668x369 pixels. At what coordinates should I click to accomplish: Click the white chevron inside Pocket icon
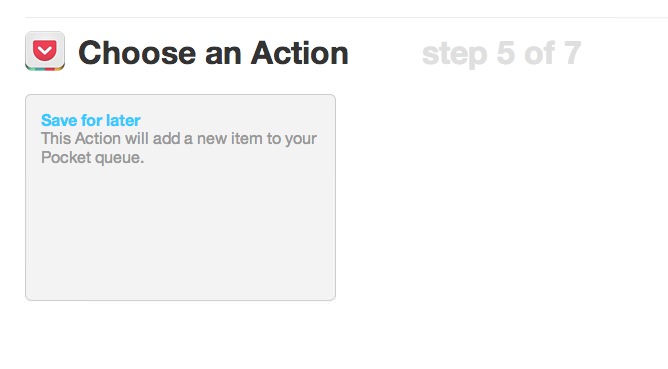pyautogui.click(x=45, y=52)
